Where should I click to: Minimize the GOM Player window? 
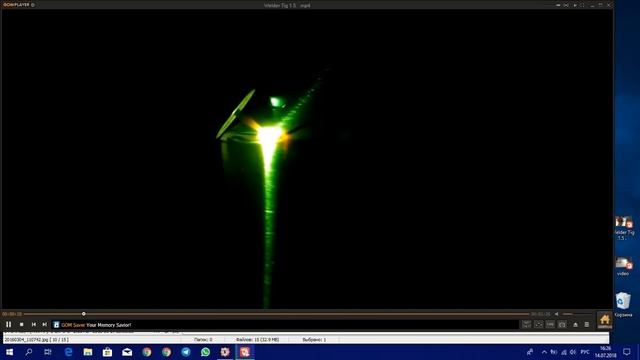click(592, 5)
